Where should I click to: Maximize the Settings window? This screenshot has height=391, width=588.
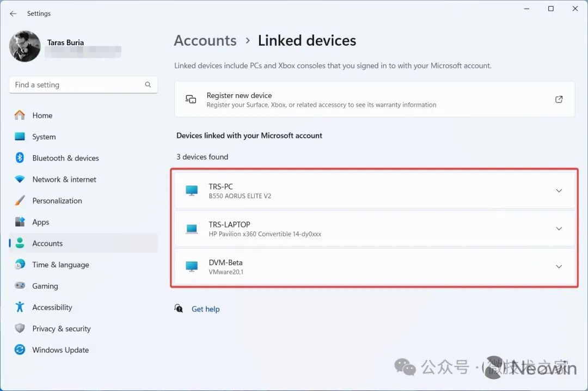[551, 9]
